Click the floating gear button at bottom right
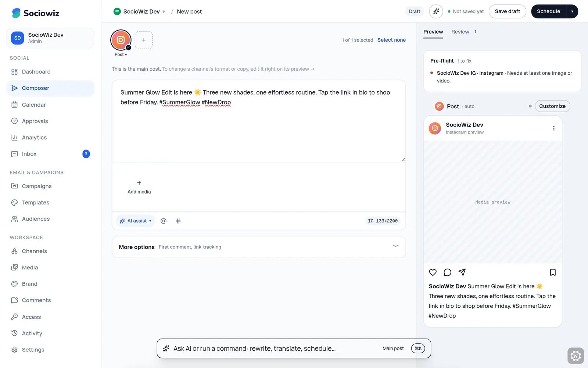 point(576,356)
